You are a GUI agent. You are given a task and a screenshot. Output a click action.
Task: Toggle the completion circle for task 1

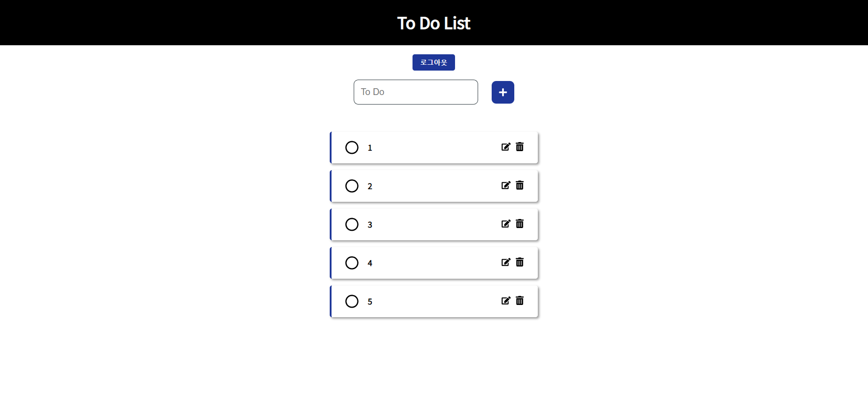(x=351, y=148)
